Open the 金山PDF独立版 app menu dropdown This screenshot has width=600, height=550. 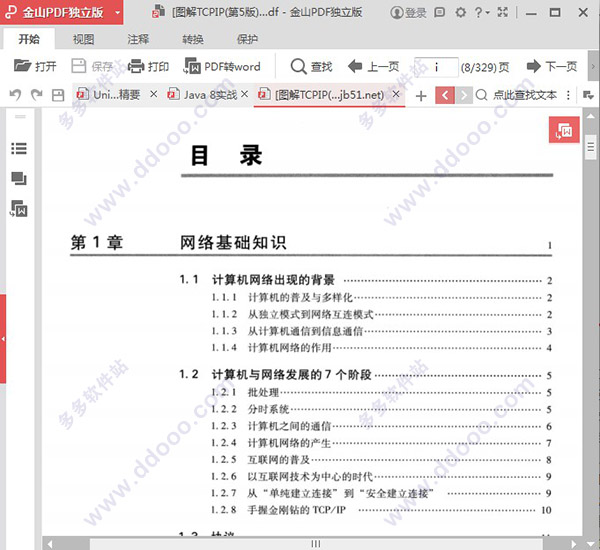(x=117, y=13)
